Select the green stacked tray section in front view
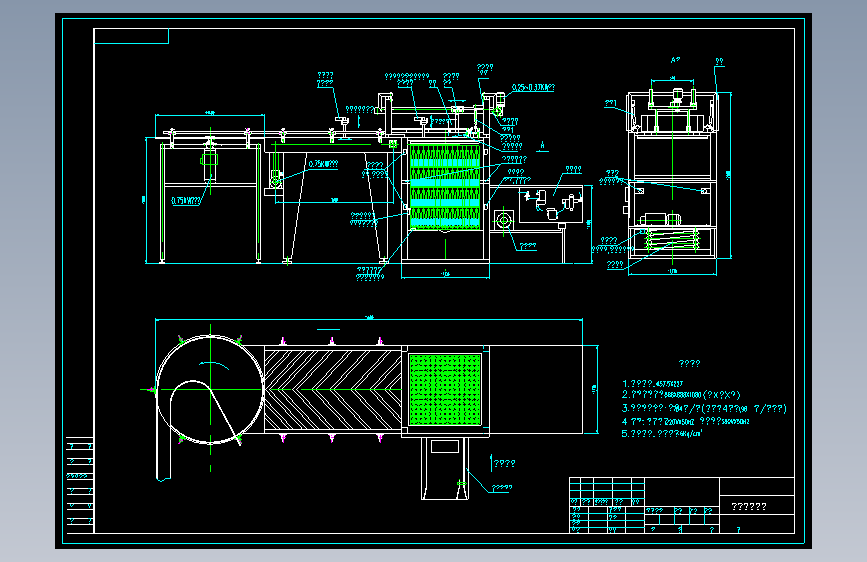The image size is (867, 562). (445, 186)
